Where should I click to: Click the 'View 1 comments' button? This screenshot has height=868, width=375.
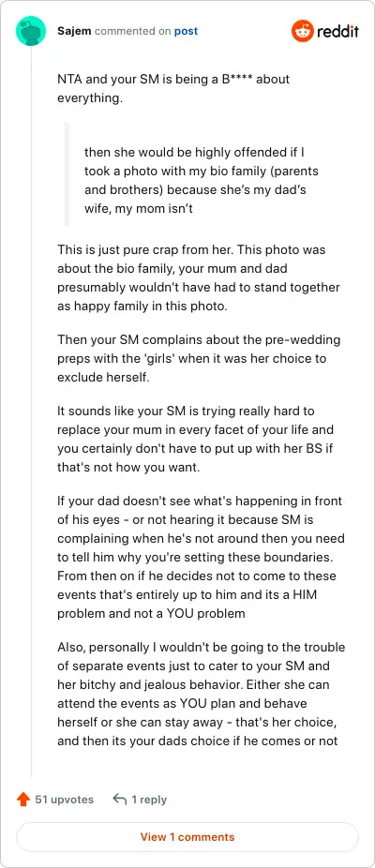tap(187, 836)
